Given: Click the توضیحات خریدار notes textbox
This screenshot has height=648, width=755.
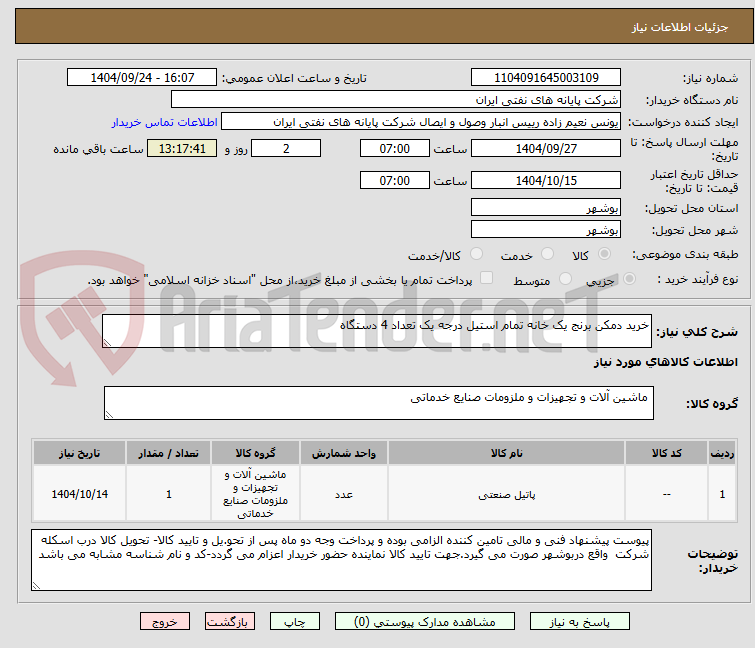Looking at the screenshot, I should (x=341, y=560).
